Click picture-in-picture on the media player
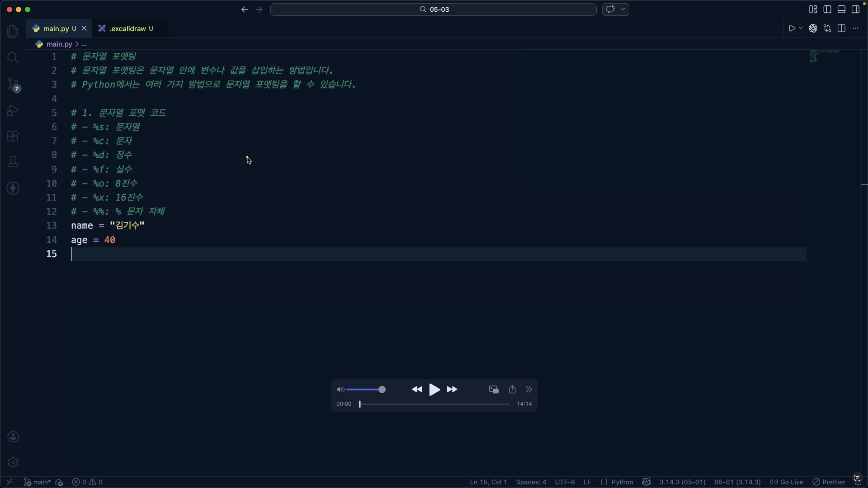The image size is (868, 488). (x=493, y=389)
